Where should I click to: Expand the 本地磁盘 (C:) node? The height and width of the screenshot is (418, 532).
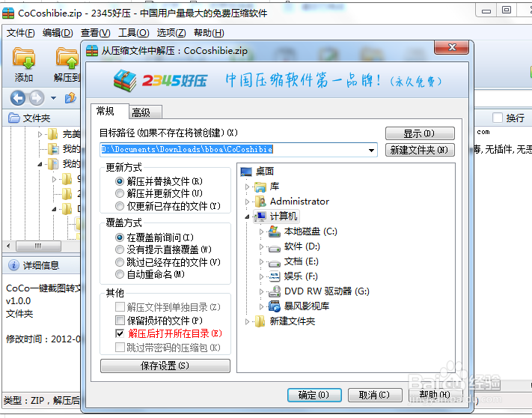coord(261,231)
